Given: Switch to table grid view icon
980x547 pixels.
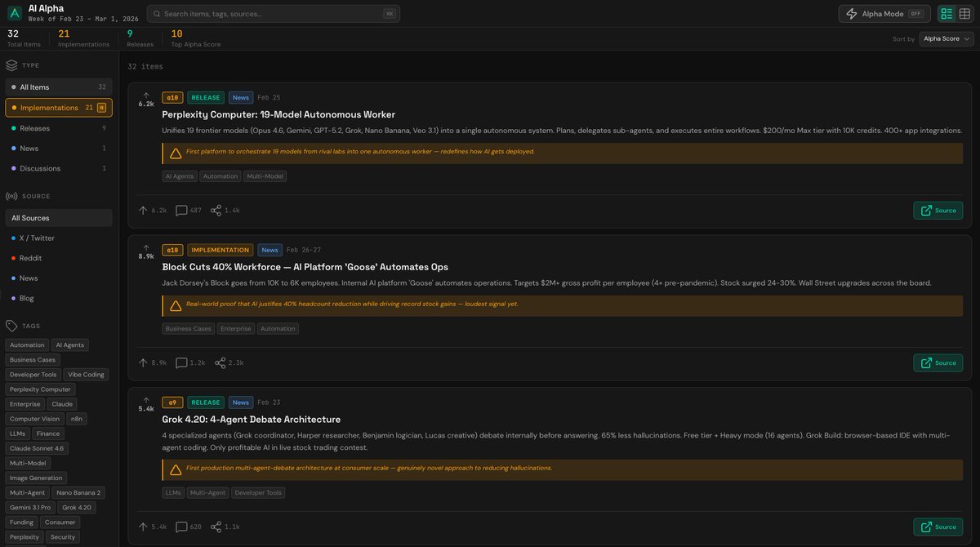Looking at the screenshot, I should click(964, 14).
